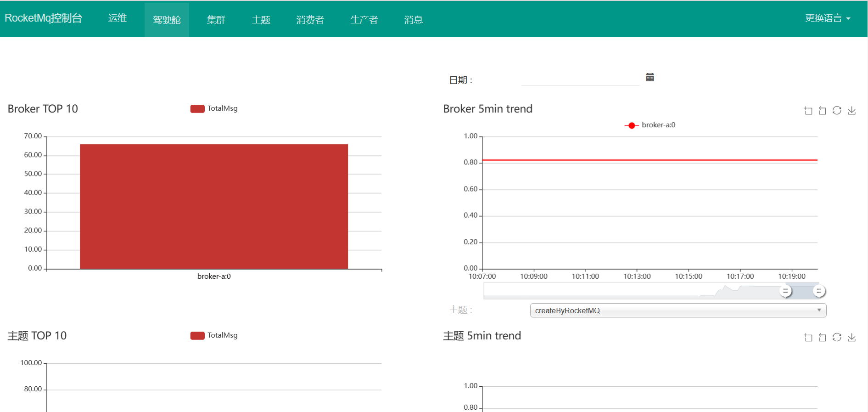The width and height of the screenshot is (868, 412).
Task: Restore the 主题 5min trend chart
Action: click(837, 338)
